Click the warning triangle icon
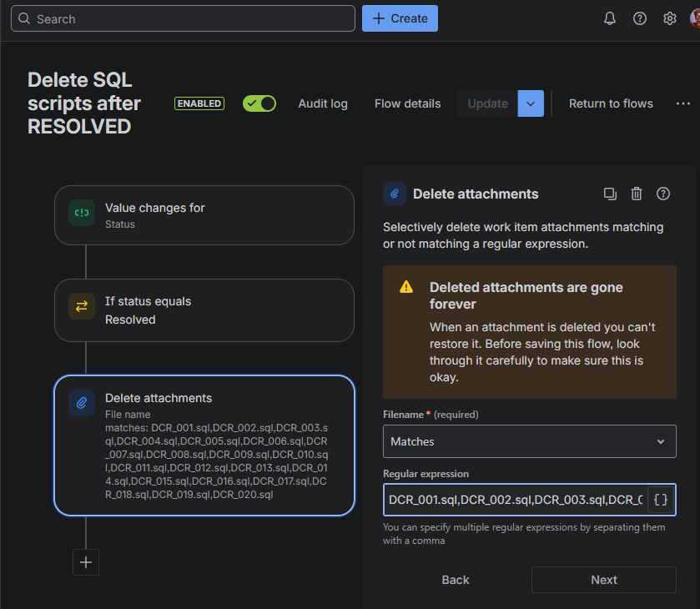This screenshot has width=700, height=609. pyautogui.click(x=406, y=287)
